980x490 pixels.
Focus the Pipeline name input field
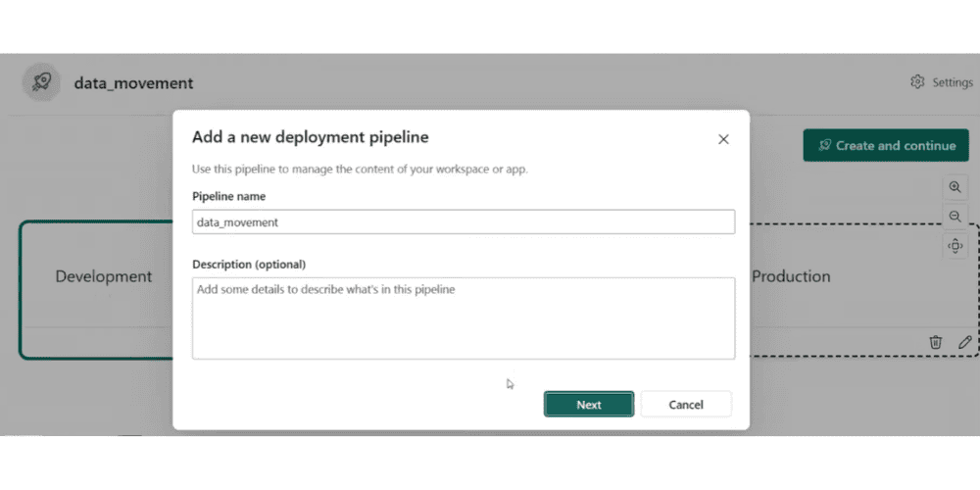pyautogui.click(x=464, y=221)
